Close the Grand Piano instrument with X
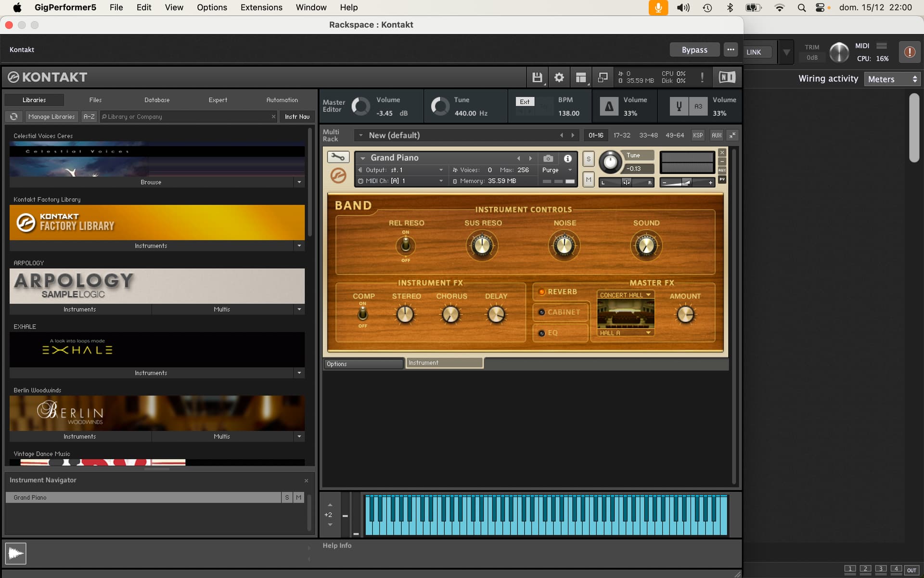This screenshot has height=578, width=924. pyautogui.click(x=722, y=153)
